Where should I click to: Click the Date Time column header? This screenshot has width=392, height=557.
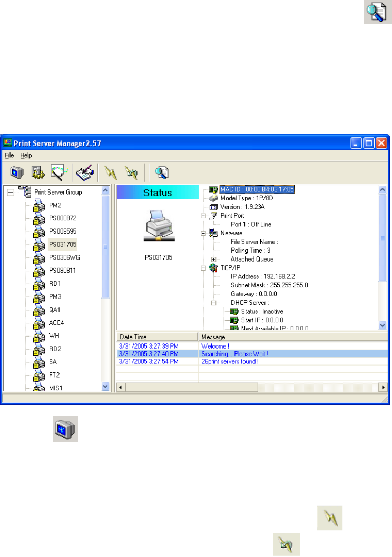[157, 337]
